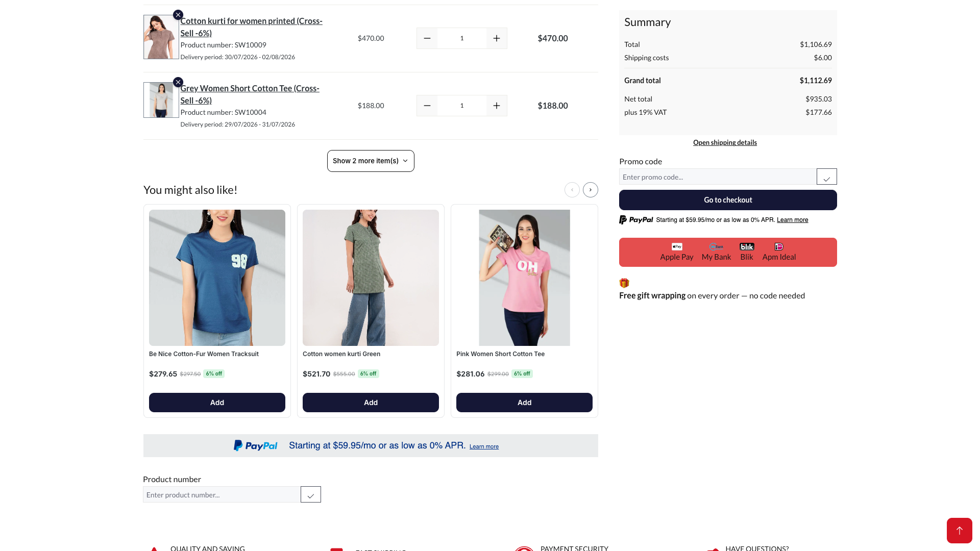
Task: Focus the product number input field
Action: pos(222,494)
